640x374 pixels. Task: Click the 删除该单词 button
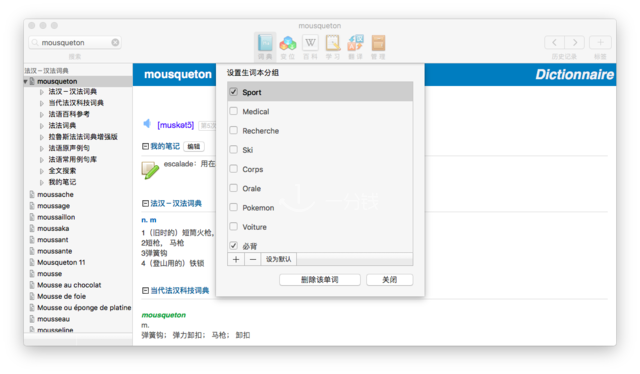pos(320,280)
